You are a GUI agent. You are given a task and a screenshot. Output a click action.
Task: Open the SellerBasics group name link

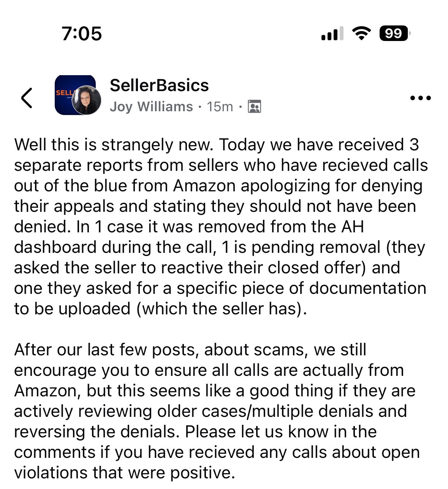pyautogui.click(x=159, y=85)
